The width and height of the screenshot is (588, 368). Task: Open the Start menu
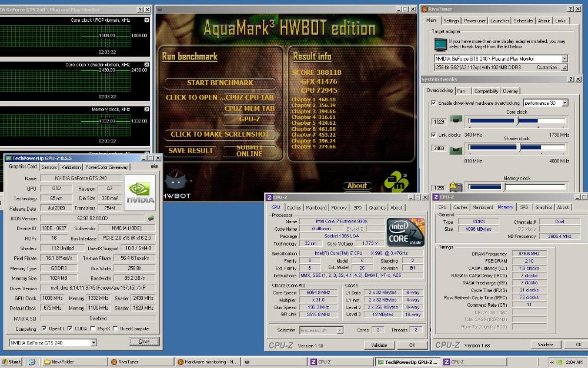click(11, 362)
